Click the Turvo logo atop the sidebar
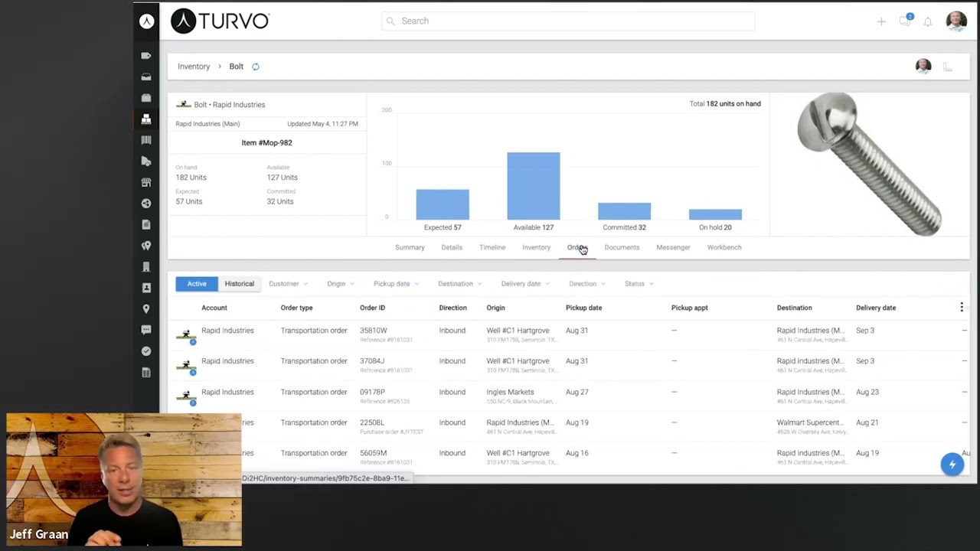This screenshot has height=551, width=980. pyautogui.click(x=146, y=21)
